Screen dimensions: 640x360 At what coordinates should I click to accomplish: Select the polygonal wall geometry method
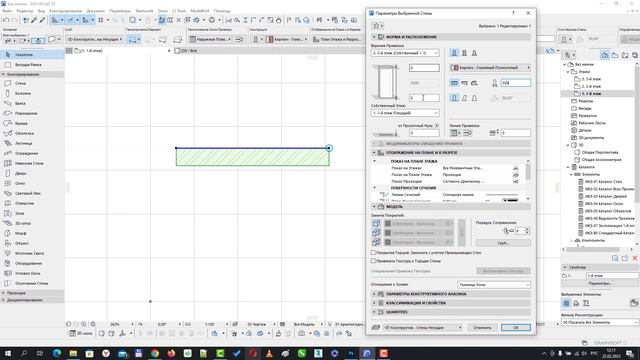click(x=474, y=83)
